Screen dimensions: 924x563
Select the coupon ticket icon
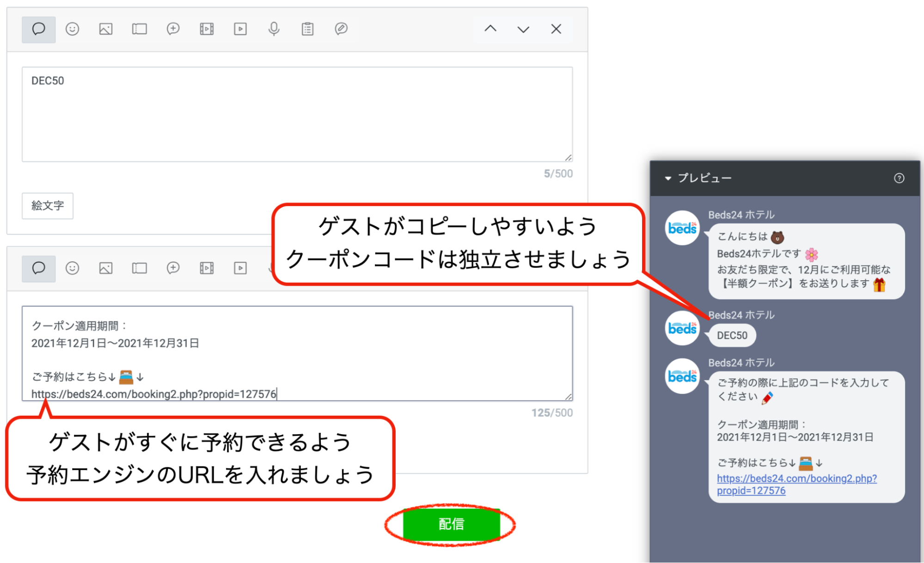139,29
